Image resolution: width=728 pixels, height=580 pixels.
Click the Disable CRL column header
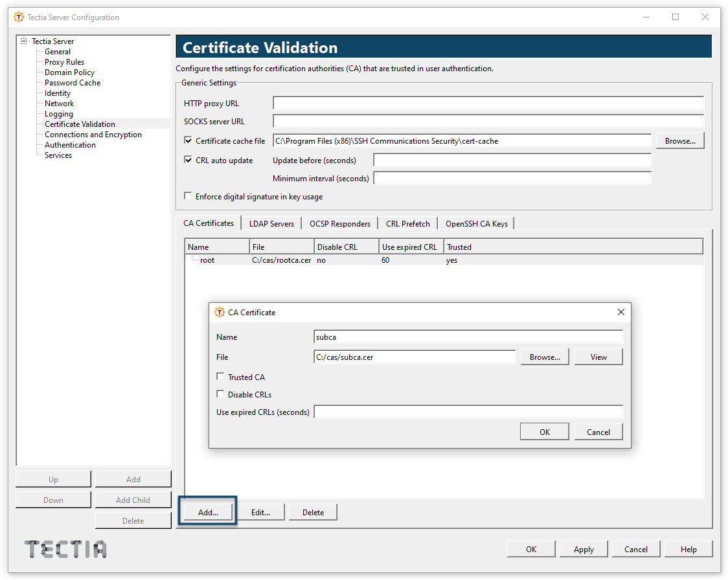(x=347, y=247)
